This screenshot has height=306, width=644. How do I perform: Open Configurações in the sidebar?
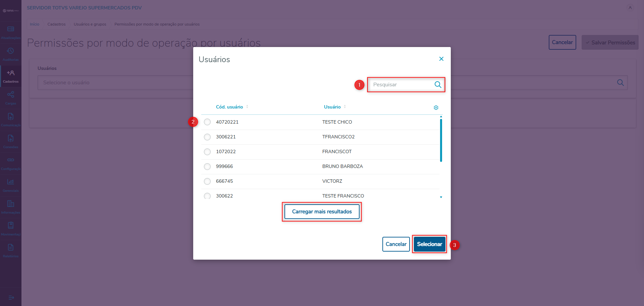pyautogui.click(x=11, y=164)
